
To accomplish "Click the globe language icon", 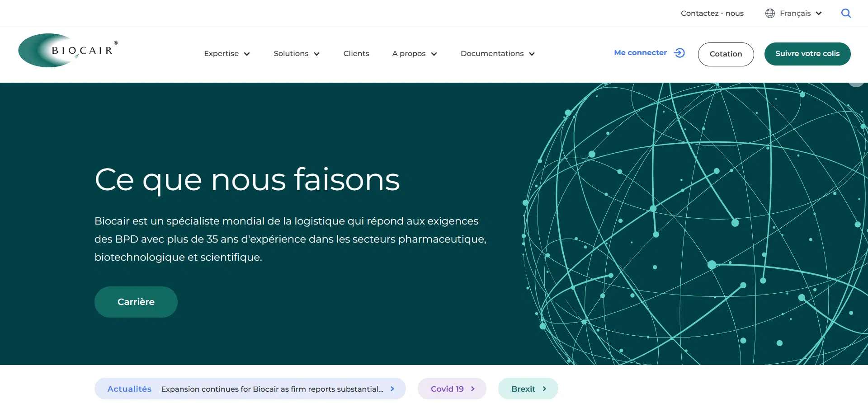I will pyautogui.click(x=770, y=14).
